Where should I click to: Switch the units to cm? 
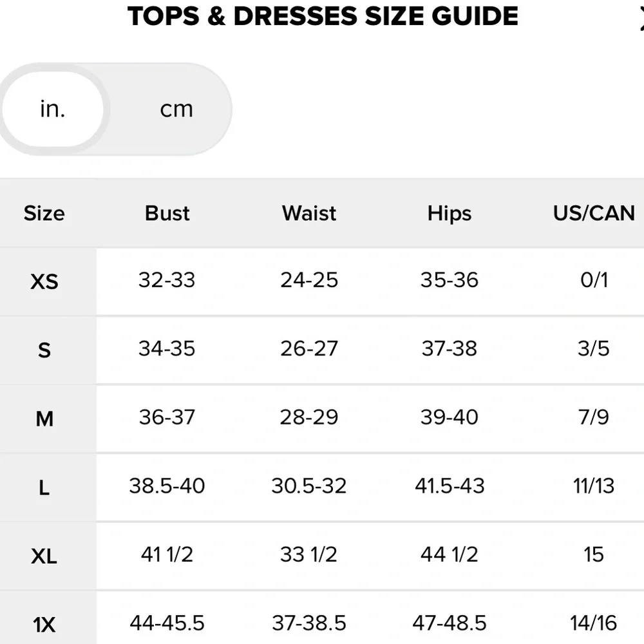point(176,109)
